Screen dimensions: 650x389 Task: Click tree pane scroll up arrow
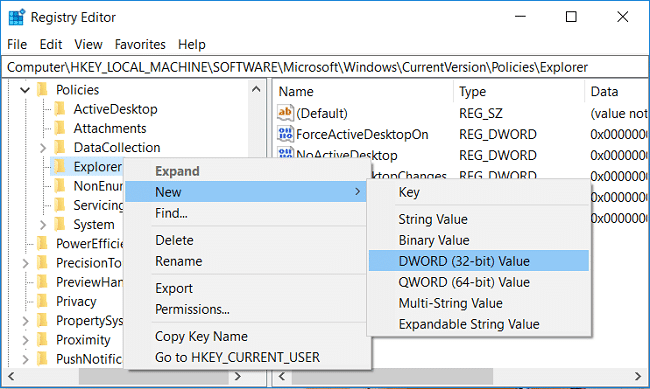(256, 89)
